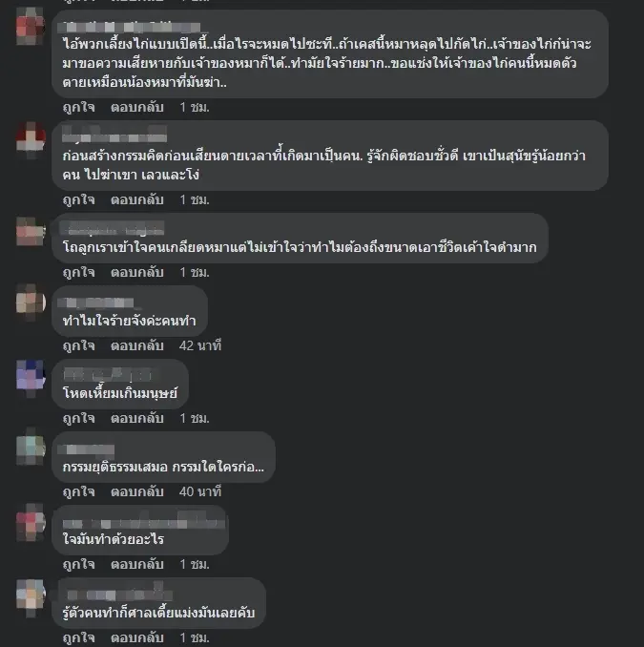Reply to the comment starting with รู้ตัวคนทำ

pos(137,638)
